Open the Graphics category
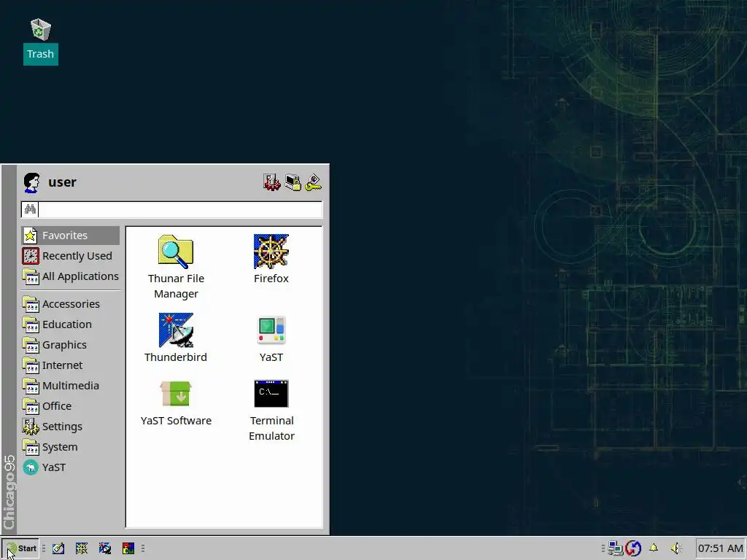The image size is (747, 560). tap(70, 345)
